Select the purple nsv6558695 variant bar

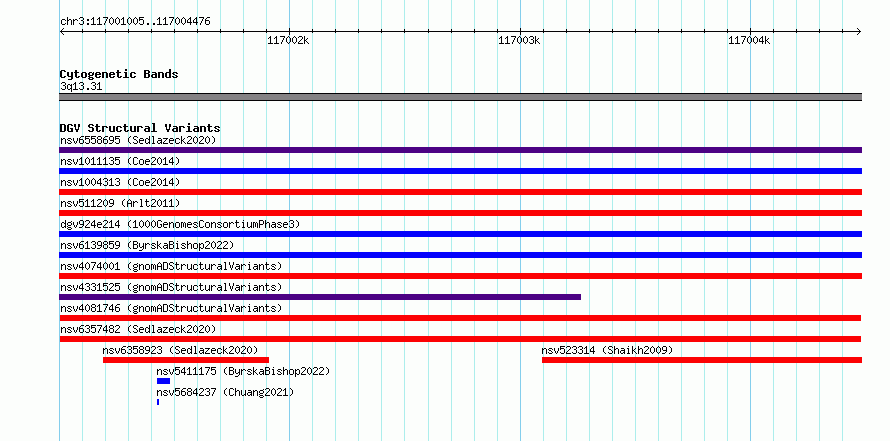pos(460,150)
